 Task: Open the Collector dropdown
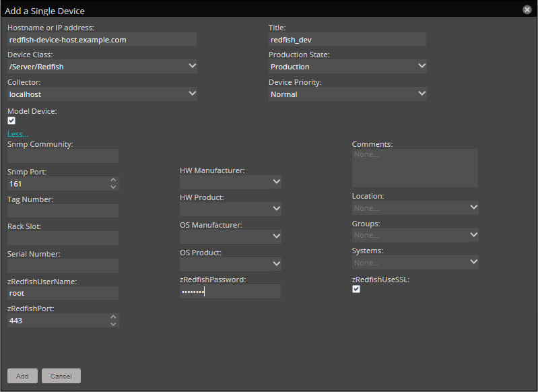(192, 94)
